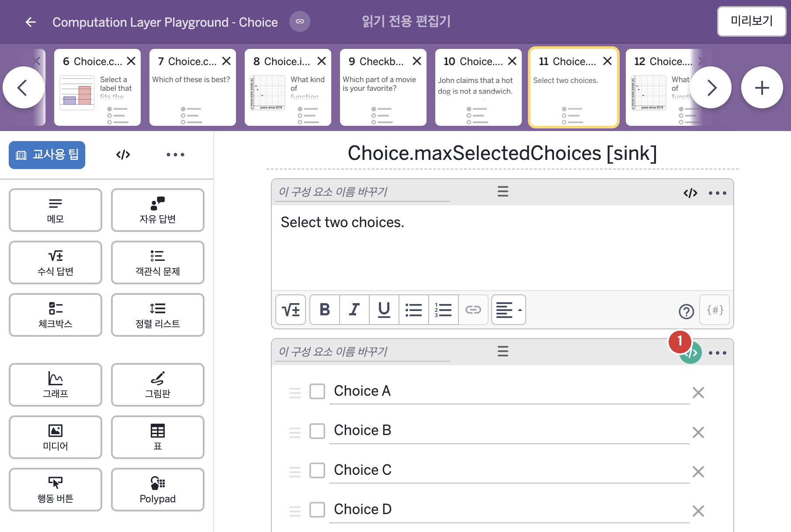The height and width of the screenshot is (532, 791).
Task: Add a 객관식 문제 multiple choice component
Action: click(x=158, y=263)
